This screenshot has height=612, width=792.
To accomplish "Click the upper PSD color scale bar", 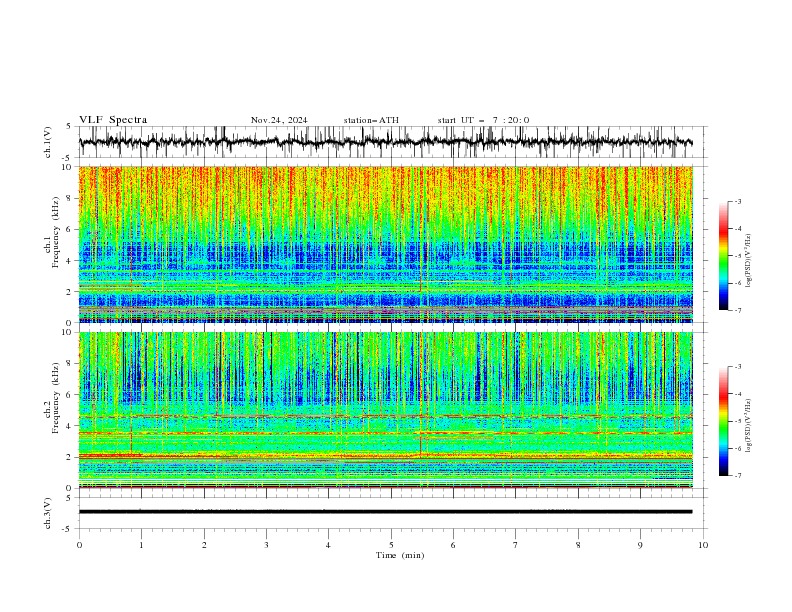I will tap(723, 256).
